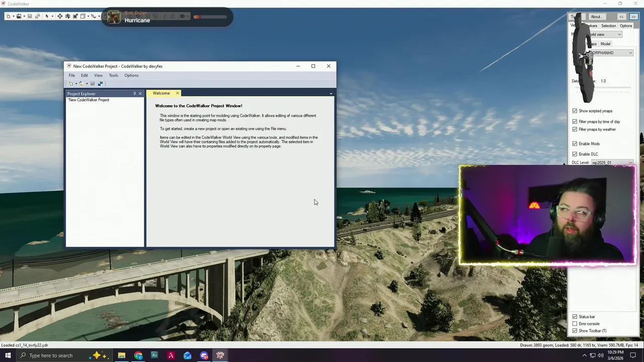Open View menu in Project window
The image size is (644, 362).
98,75
